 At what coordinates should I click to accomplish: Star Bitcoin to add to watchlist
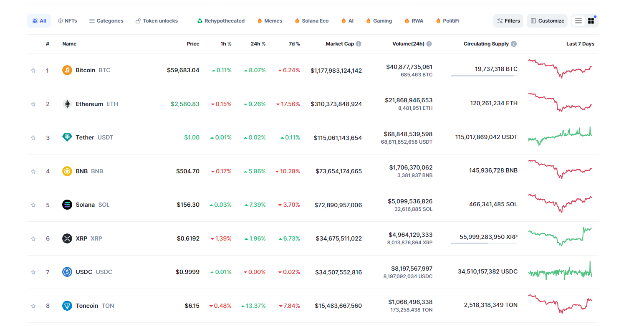33,71
